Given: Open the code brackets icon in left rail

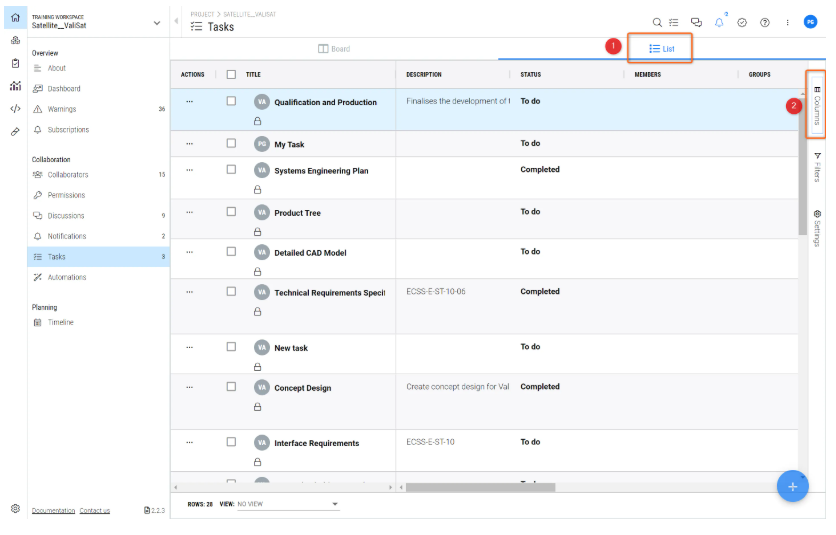Looking at the screenshot, I should [x=15, y=109].
